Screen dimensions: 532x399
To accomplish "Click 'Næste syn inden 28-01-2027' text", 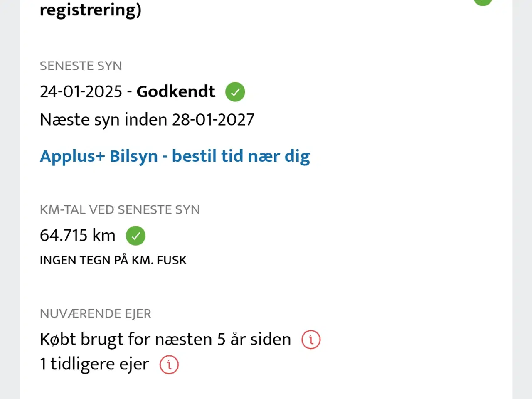I will [x=147, y=119].
